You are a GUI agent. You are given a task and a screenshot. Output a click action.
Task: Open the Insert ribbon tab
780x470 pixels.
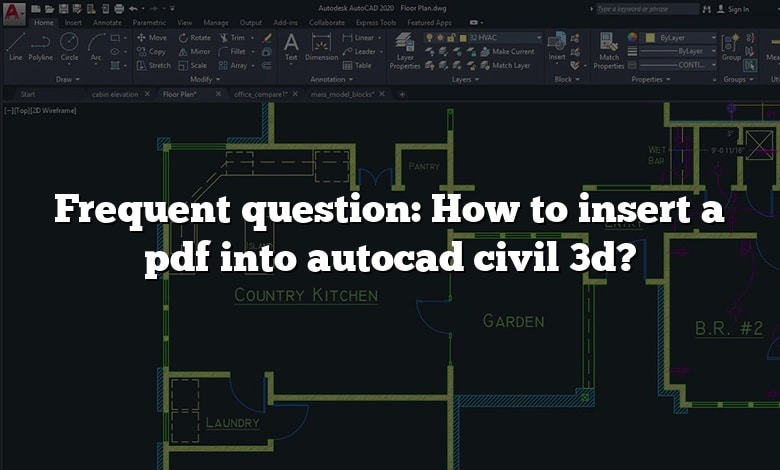(x=73, y=22)
